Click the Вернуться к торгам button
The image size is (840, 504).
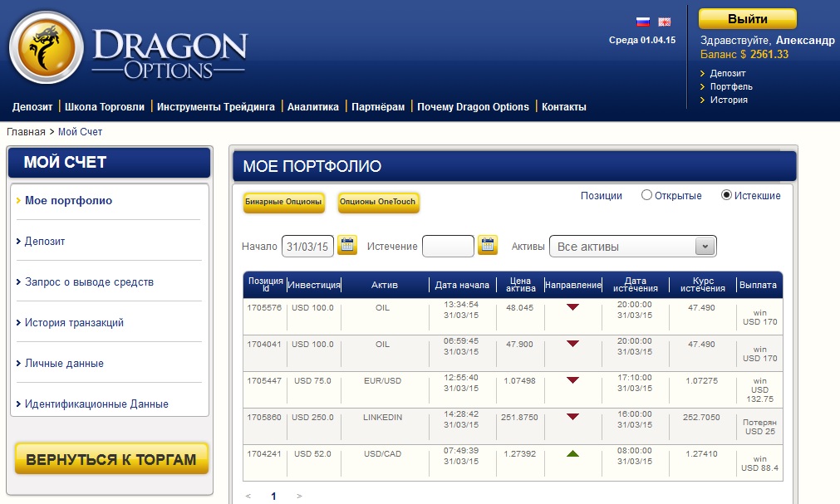[111, 459]
